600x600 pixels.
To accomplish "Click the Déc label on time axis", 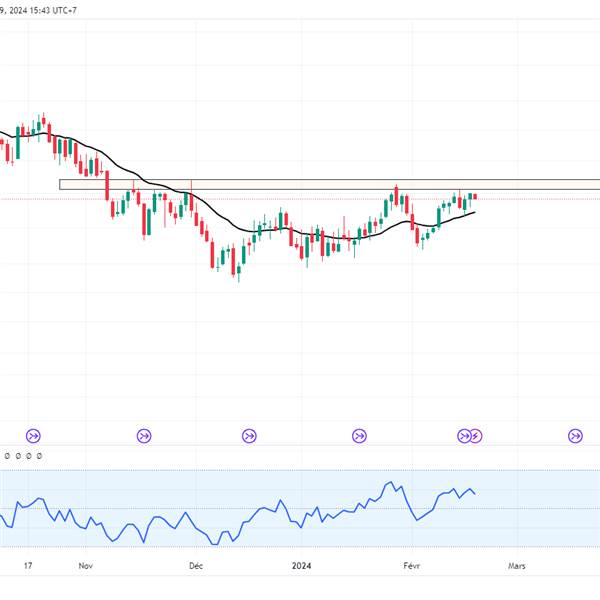I will click(x=196, y=566).
